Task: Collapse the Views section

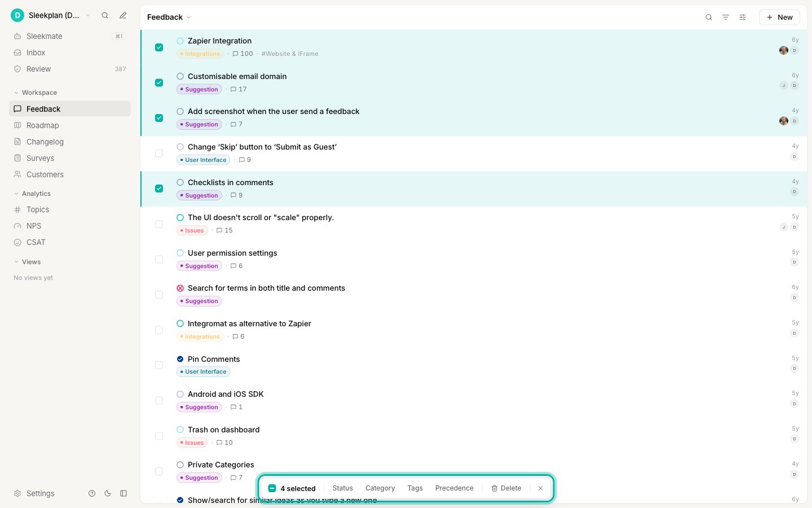Action: tap(27, 262)
